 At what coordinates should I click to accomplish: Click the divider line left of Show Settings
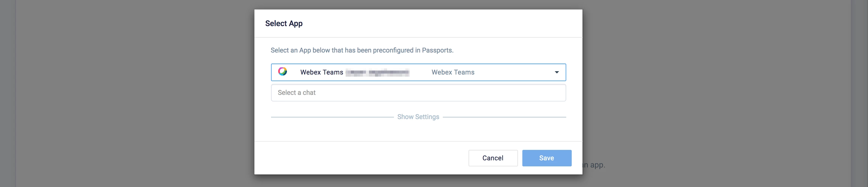[332, 117]
